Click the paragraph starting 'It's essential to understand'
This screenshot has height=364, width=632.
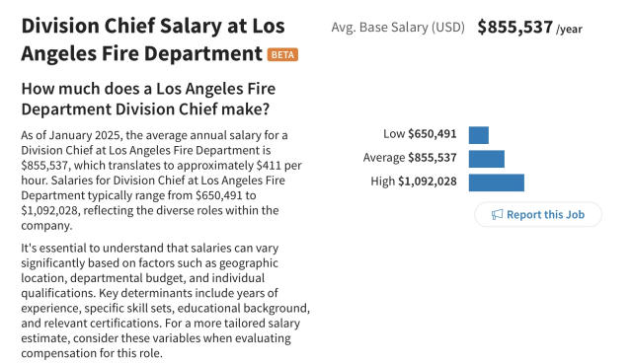(x=165, y=301)
